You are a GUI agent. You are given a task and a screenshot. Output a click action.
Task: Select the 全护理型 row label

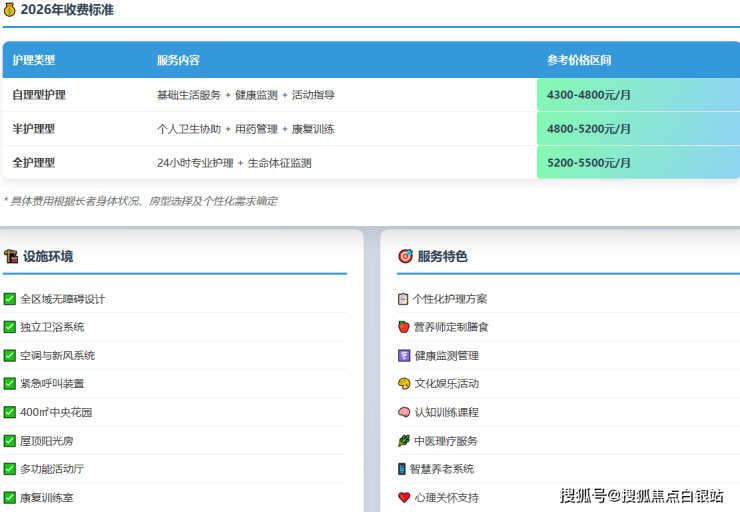34,162
